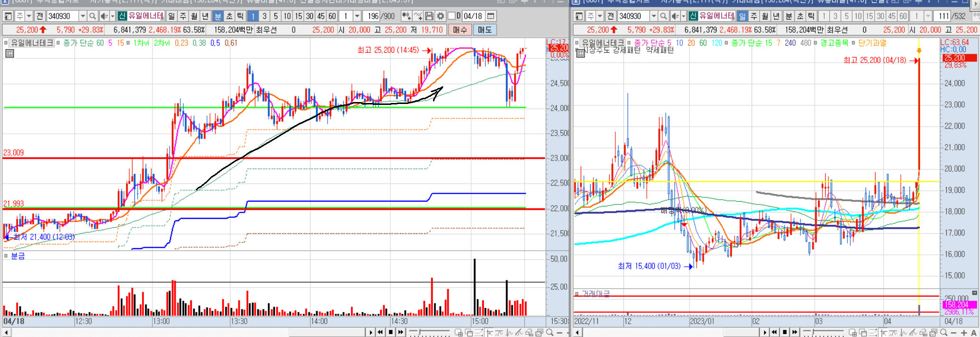
Task: Select the 1-minute interval in left chart
Action: pos(253,16)
